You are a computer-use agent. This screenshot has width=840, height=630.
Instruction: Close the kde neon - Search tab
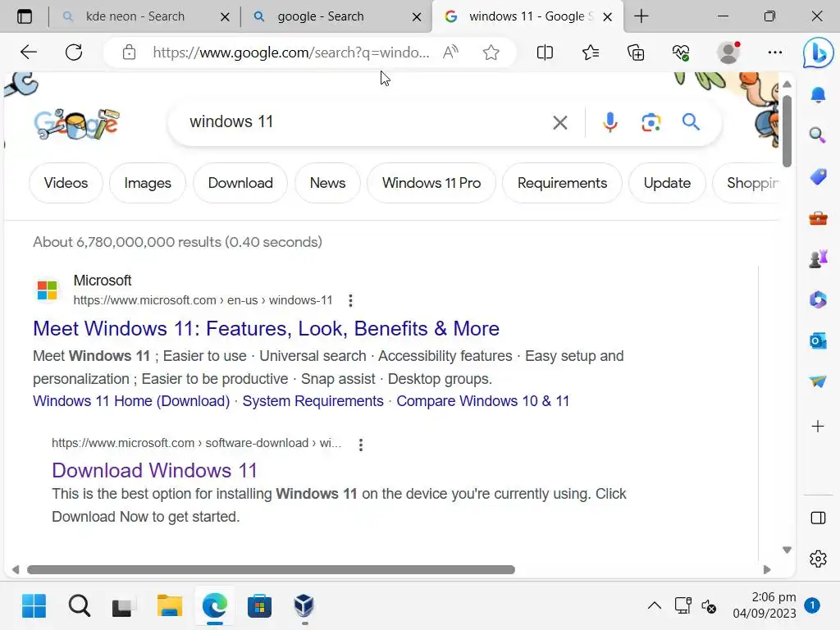coord(225,17)
